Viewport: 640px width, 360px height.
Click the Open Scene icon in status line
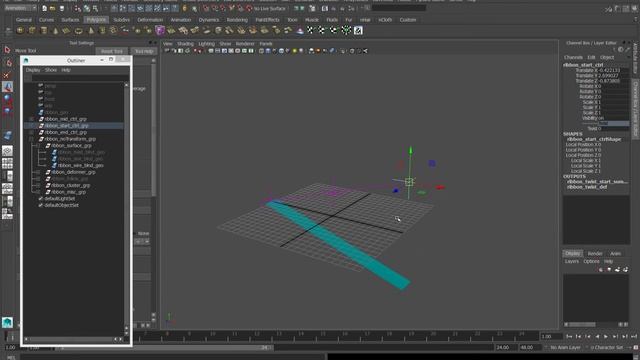pyautogui.click(x=53, y=8)
